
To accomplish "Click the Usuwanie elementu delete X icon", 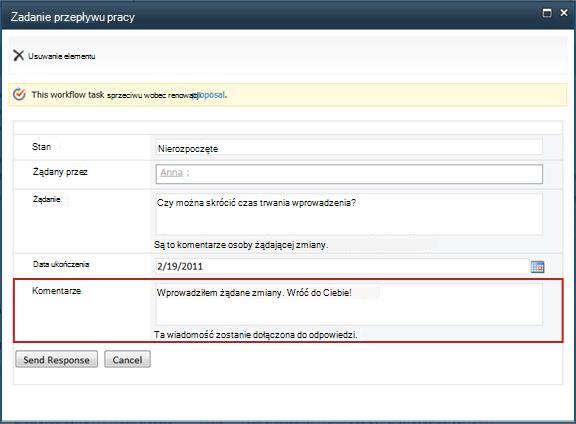I will coord(18,55).
